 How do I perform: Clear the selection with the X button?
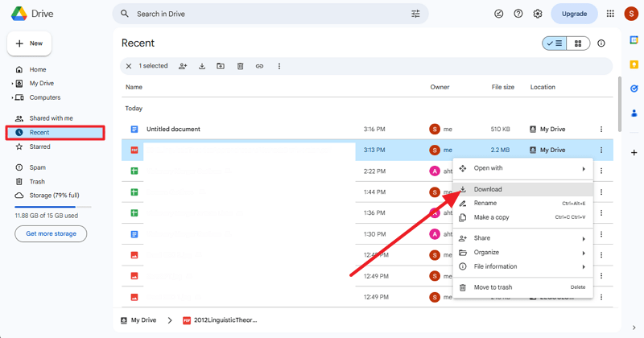coord(129,66)
